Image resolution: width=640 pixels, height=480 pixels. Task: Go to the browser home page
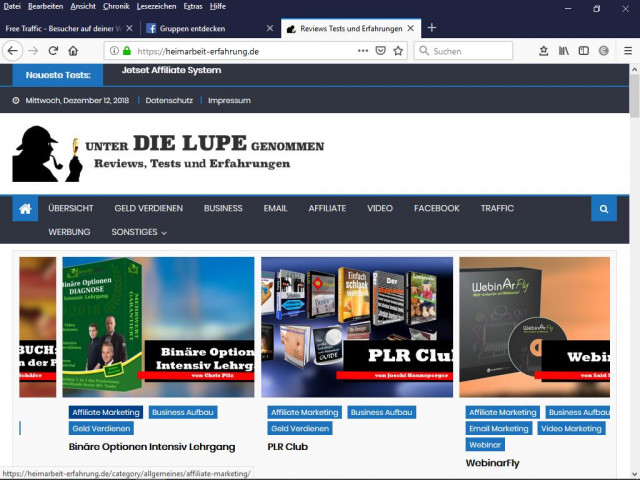click(x=73, y=51)
